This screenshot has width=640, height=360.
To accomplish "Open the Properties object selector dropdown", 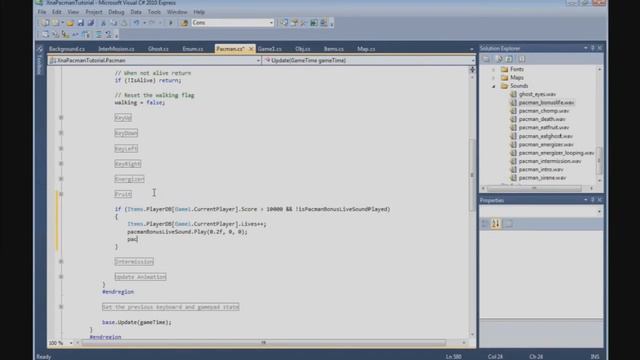I will click(599, 211).
